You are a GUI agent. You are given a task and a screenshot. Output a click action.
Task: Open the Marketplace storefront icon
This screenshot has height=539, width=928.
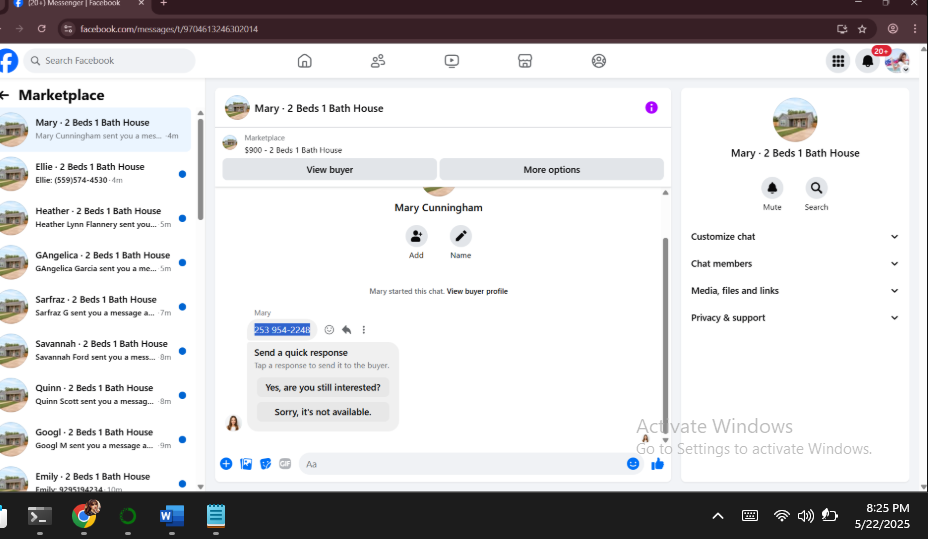[525, 61]
